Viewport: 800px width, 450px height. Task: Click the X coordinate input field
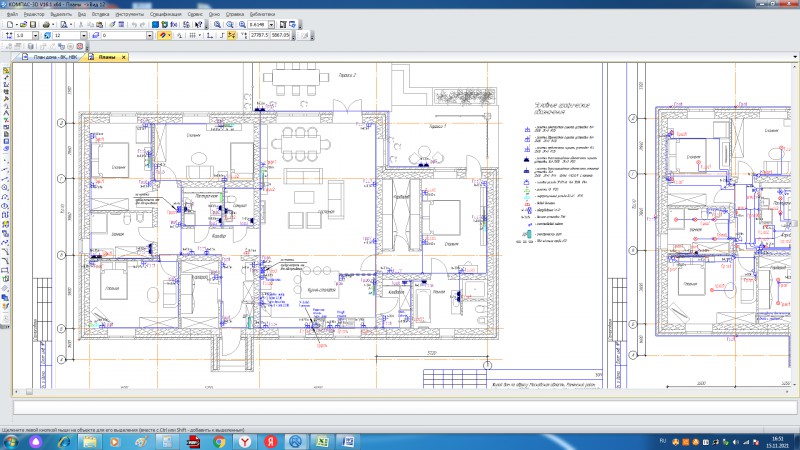point(258,35)
